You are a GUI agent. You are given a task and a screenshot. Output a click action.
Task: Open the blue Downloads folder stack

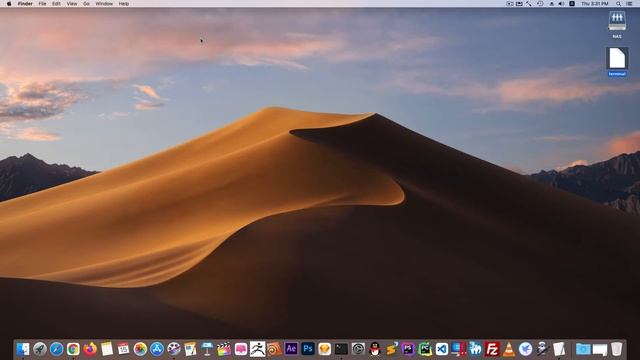pos(583,349)
